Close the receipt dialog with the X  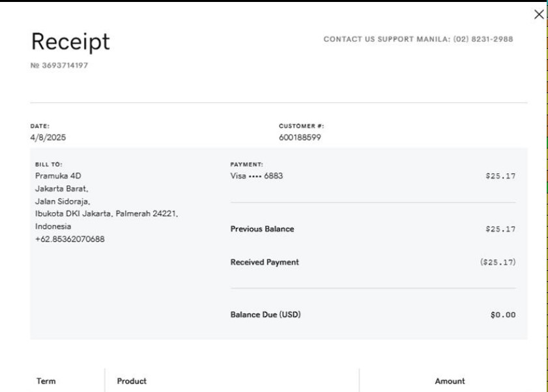point(538,15)
